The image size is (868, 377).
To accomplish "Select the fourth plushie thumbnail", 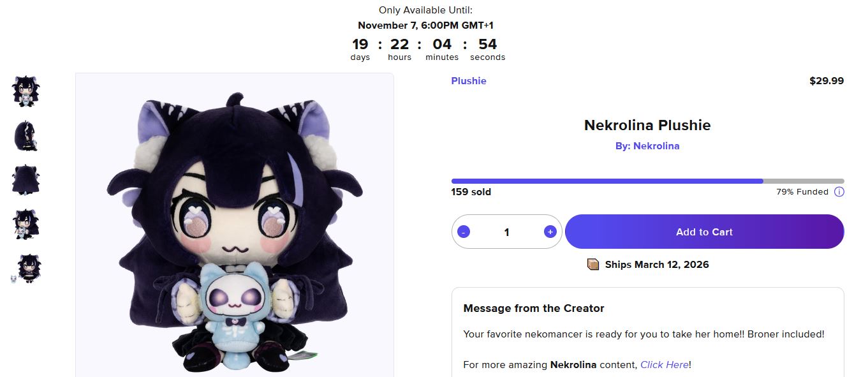I will [26, 225].
